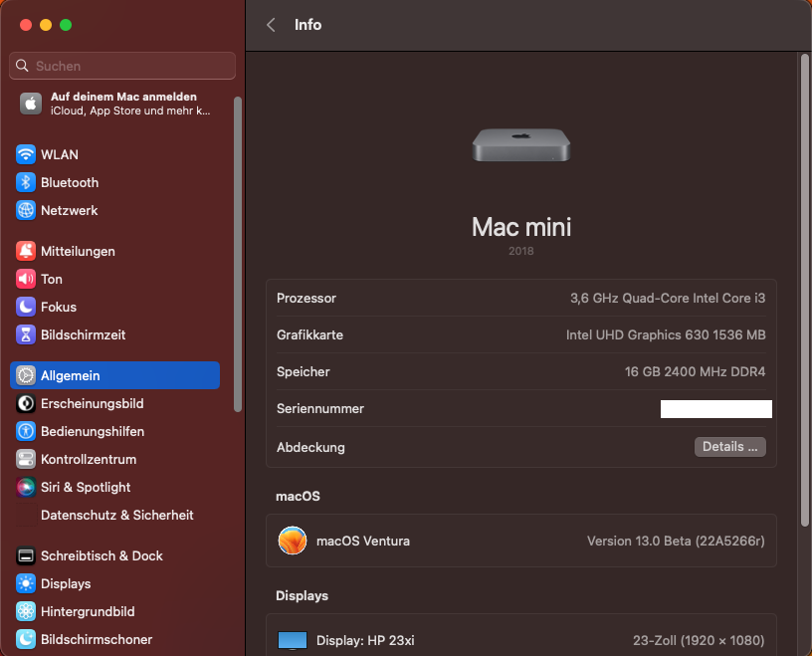The width and height of the screenshot is (812, 656).
Task: Click the Siri & Spotlight icon
Action: click(x=26, y=487)
